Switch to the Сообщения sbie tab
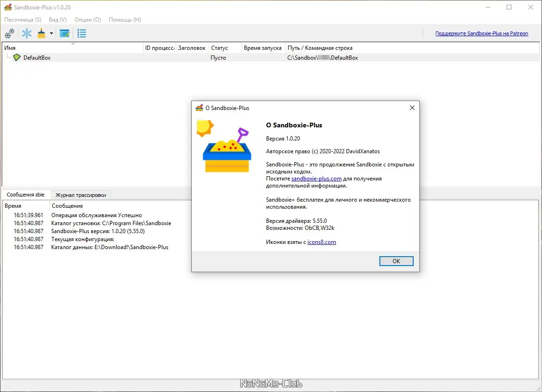Screen dimensions: 542x392 pos(25,195)
